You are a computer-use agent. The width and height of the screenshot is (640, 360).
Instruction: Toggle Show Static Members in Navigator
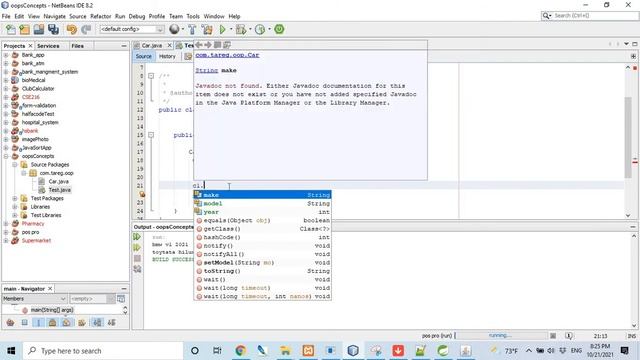point(38,322)
